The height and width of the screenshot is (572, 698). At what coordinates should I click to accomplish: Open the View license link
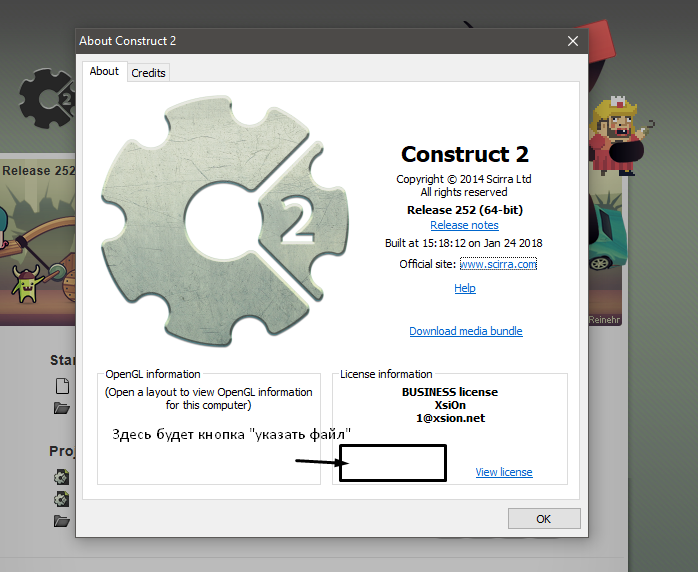click(x=503, y=472)
